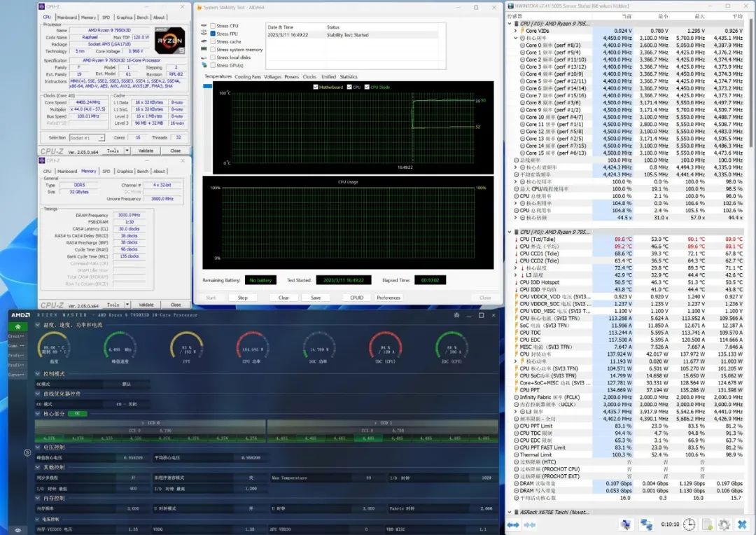Enable the Stress cache checkbox
756x535 pixels.
coord(213,41)
